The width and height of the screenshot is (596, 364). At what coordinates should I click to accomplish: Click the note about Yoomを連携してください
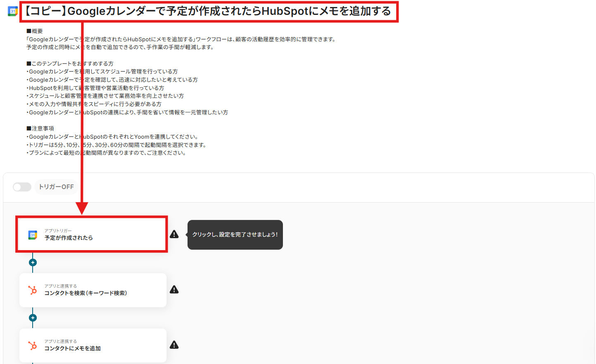click(113, 137)
